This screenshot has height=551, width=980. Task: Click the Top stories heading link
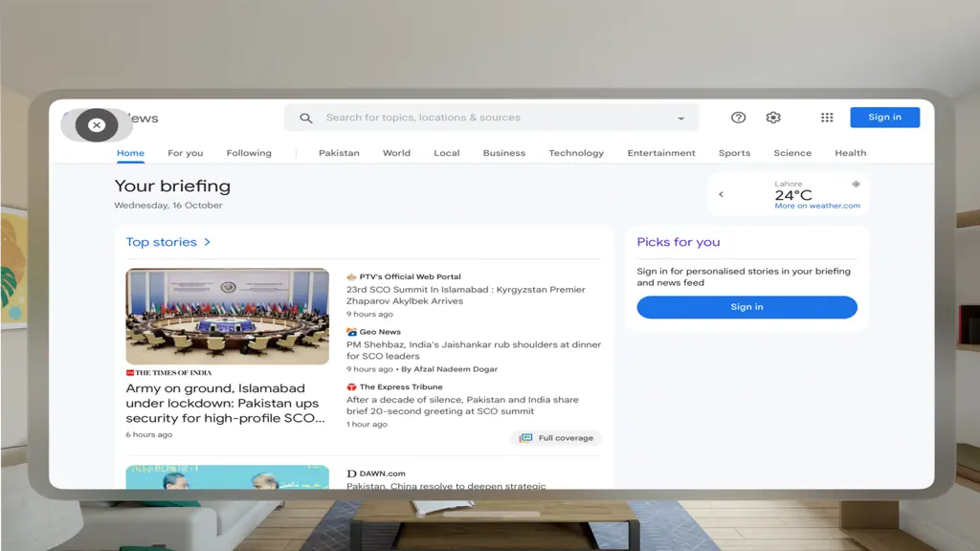[x=161, y=242]
